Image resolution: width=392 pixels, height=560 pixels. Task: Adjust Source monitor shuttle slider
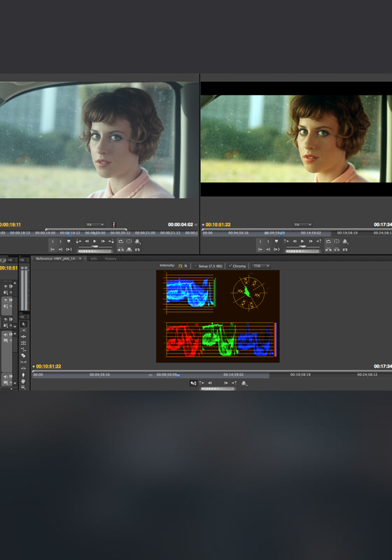(x=95, y=246)
